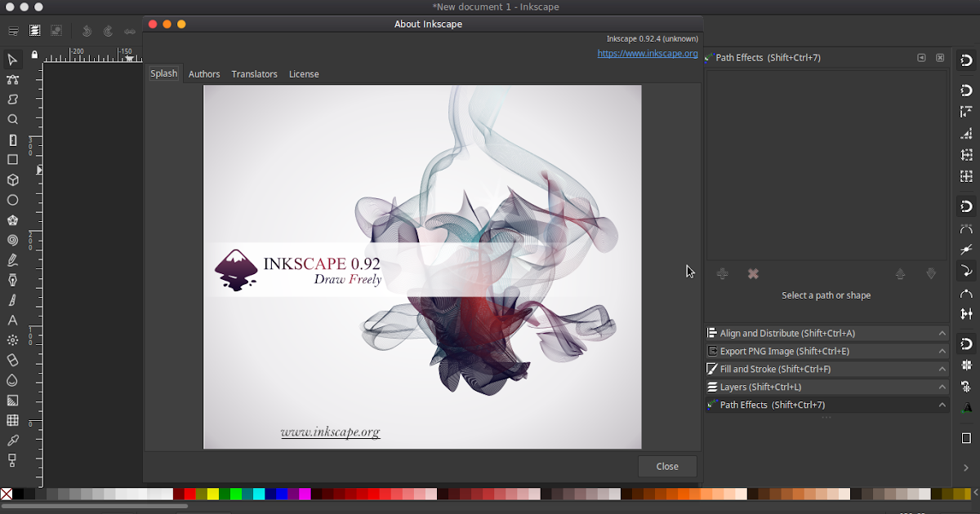Select the Node editing tool

point(12,80)
